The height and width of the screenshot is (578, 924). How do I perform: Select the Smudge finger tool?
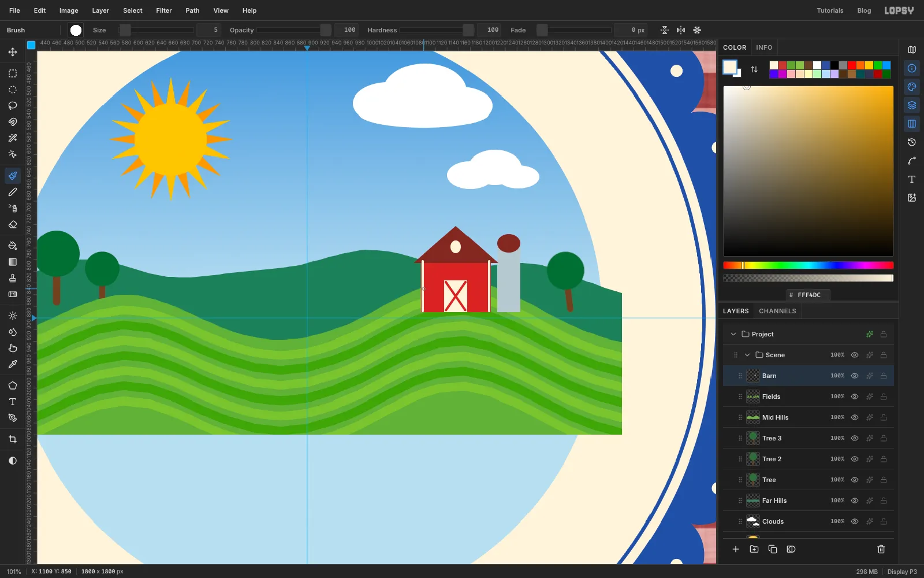13,348
